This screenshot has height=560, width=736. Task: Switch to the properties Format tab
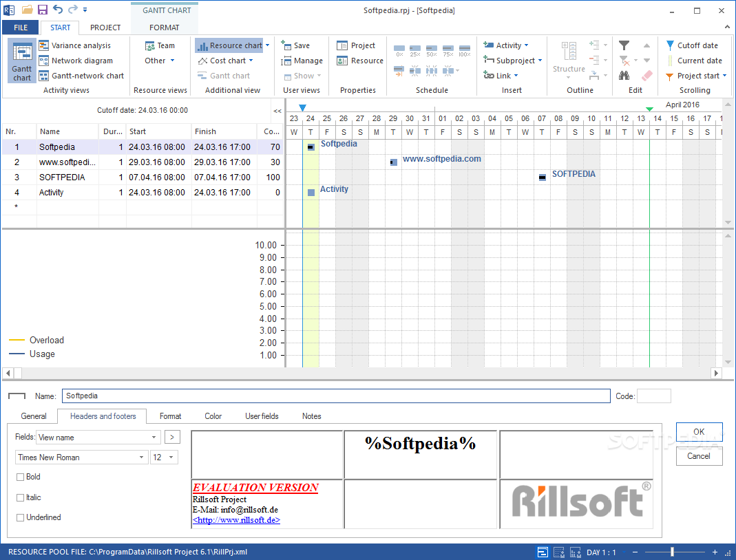click(x=170, y=416)
